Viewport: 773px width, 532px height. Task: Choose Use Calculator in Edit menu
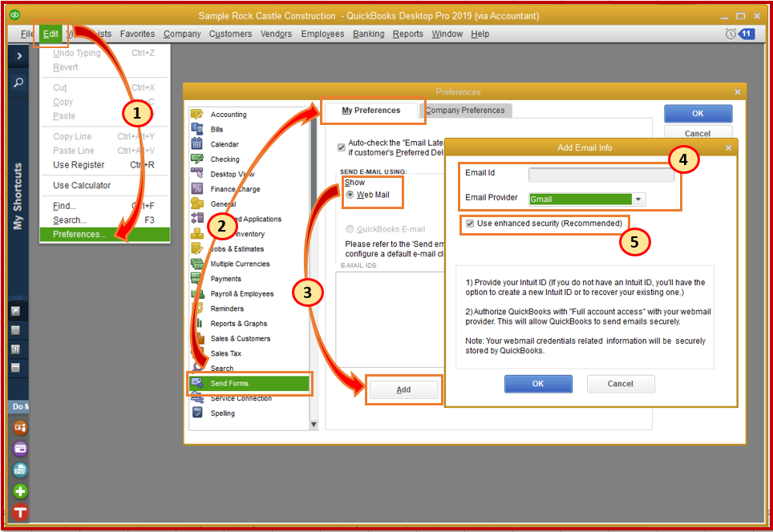tap(104, 185)
